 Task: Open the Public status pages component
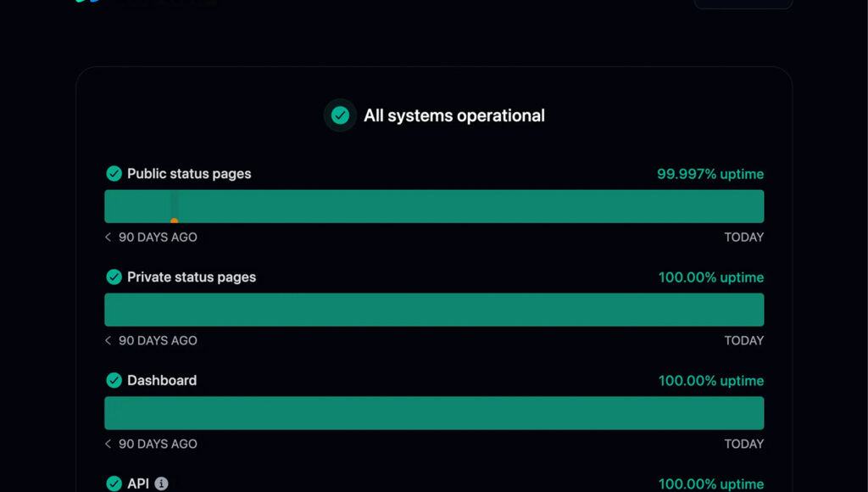(189, 173)
